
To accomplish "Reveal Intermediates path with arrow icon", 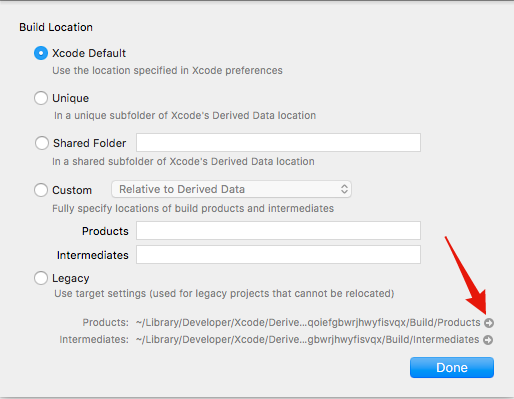I will pos(488,340).
